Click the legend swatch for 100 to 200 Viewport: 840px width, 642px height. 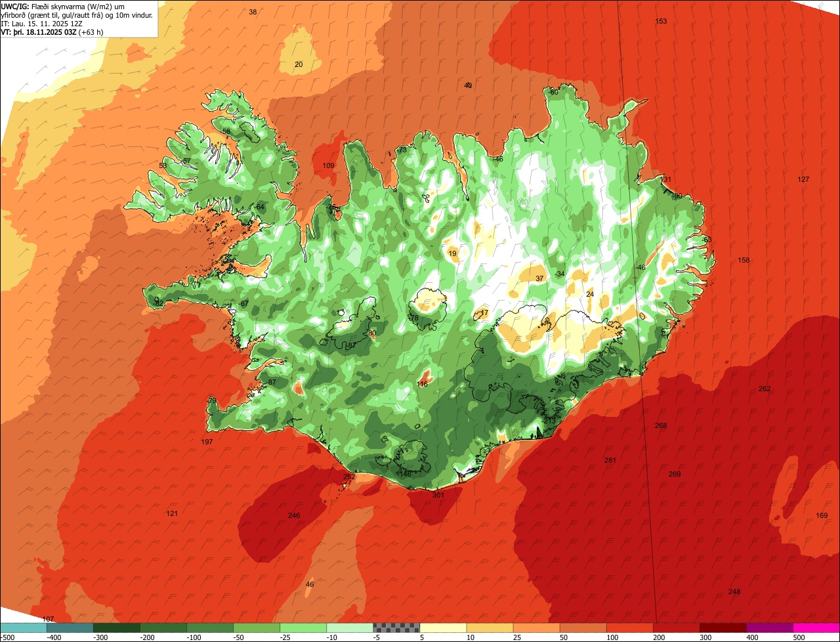pos(629,628)
